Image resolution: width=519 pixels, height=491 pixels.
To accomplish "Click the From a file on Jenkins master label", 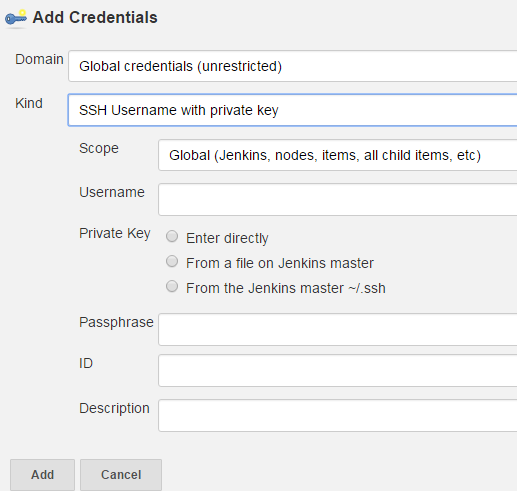I will point(280,263).
